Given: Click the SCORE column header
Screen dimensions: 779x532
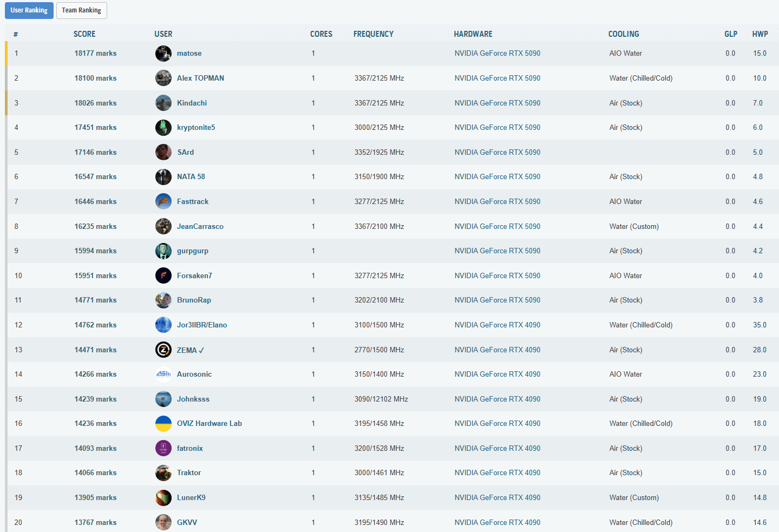Looking at the screenshot, I should 84,34.
